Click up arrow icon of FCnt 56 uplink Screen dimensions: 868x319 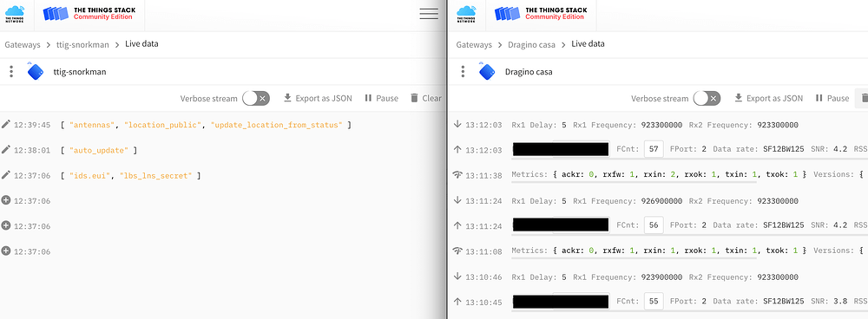(457, 225)
